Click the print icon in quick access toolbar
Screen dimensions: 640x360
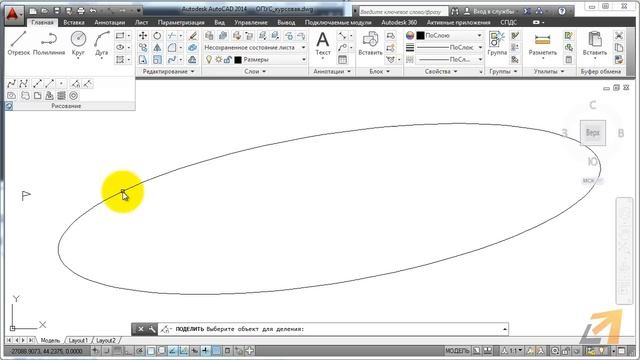(x=81, y=11)
